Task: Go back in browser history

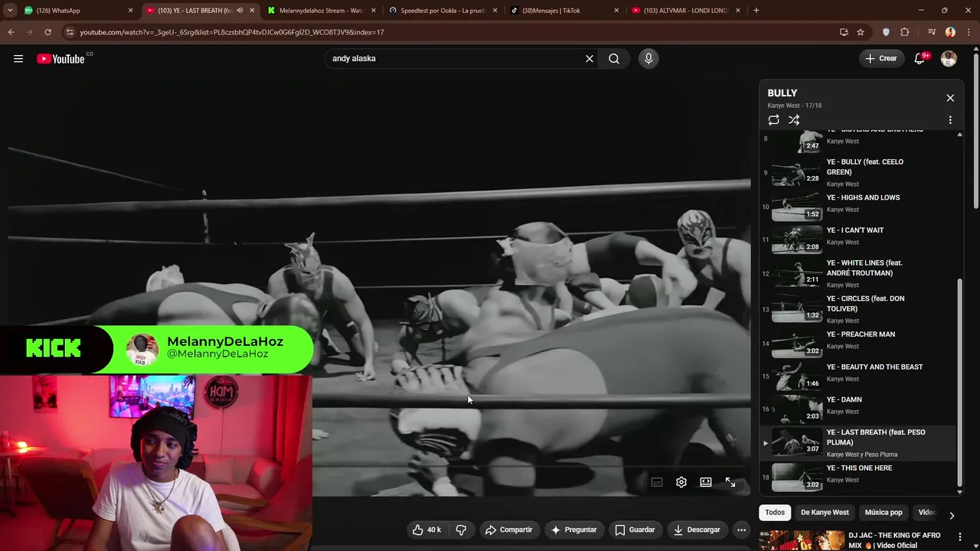Action: tap(11, 32)
